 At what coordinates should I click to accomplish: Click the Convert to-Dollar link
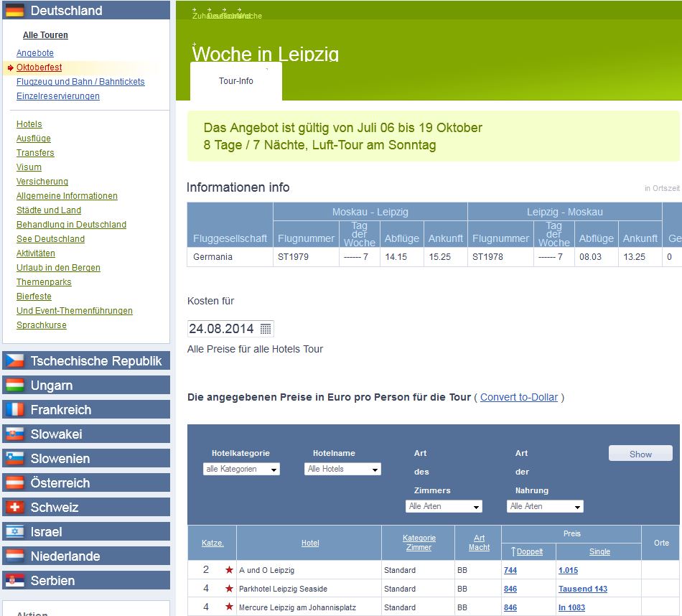click(x=519, y=397)
